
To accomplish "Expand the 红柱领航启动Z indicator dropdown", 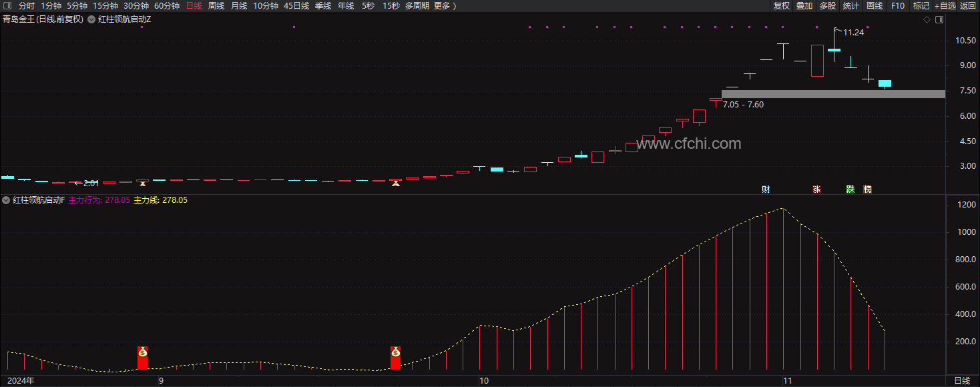I will 91,19.
